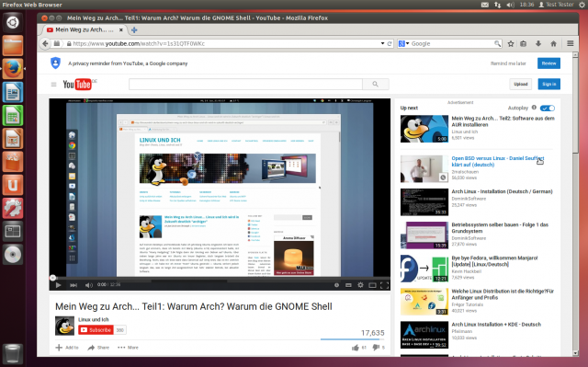
Task: Switch the player to theater mode
Action: click(x=372, y=285)
